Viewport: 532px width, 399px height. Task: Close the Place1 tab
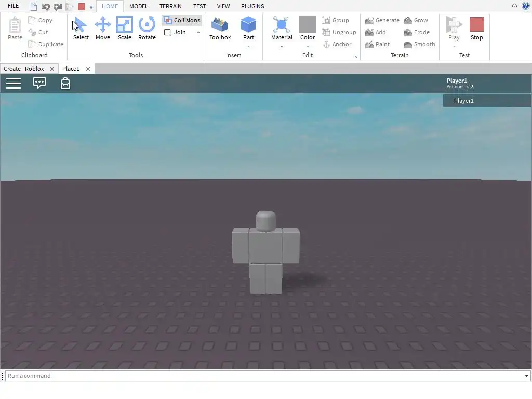click(87, 69)
